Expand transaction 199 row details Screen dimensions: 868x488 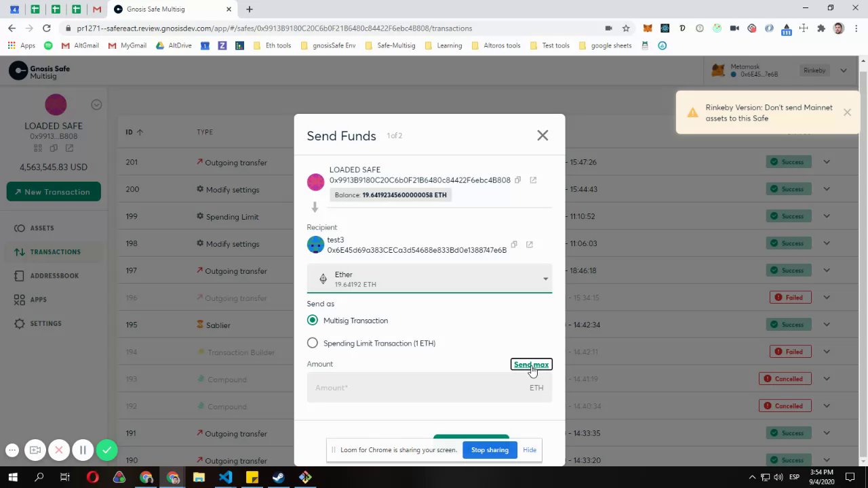coord(827,216)
